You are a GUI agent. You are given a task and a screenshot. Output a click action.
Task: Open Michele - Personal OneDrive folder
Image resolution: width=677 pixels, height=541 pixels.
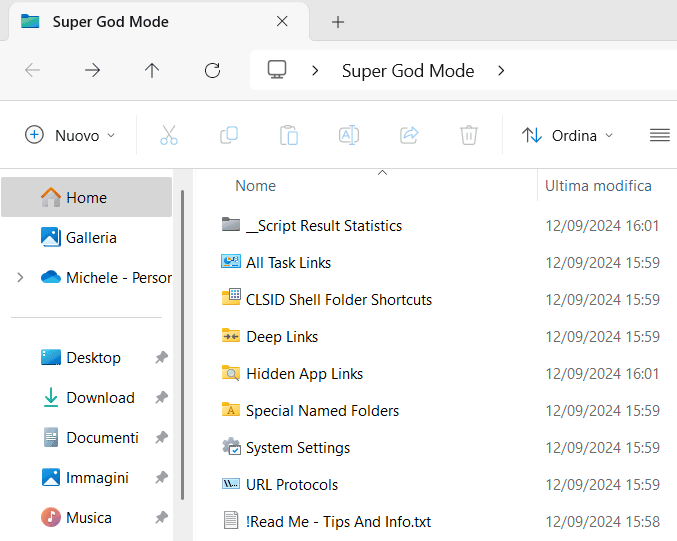tap(106, 277)
